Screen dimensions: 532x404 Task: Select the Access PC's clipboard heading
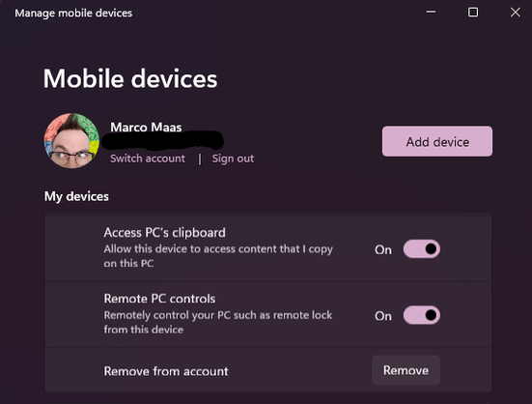pyautogui.click(x=164, y=233)
